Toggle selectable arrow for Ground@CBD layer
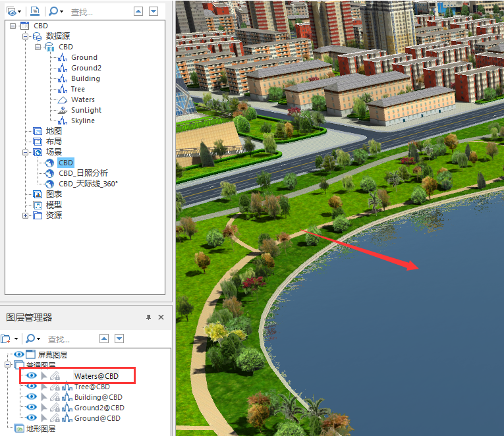Image resolution: width=504 pixels, height=436 pixels. (x=44, y=418)
